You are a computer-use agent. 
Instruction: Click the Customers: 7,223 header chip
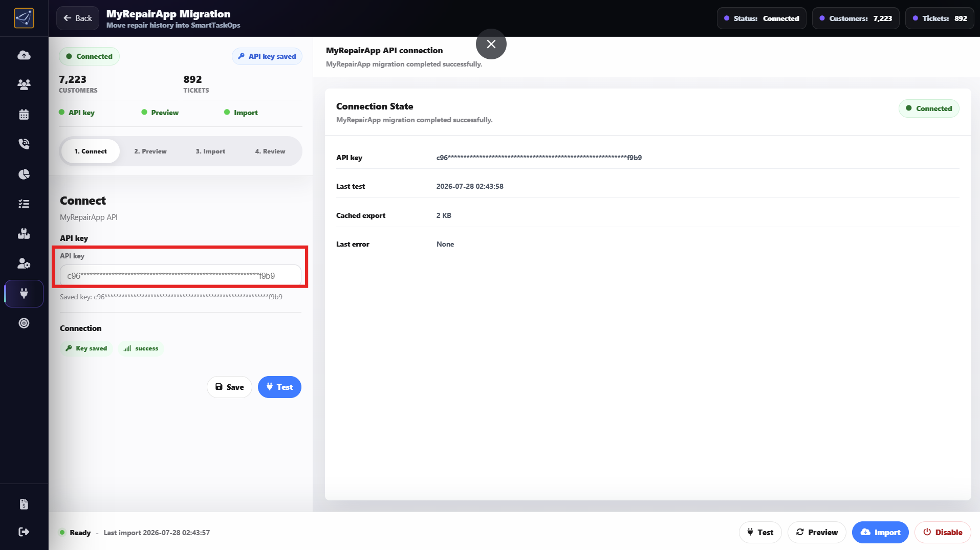(856, 18)
